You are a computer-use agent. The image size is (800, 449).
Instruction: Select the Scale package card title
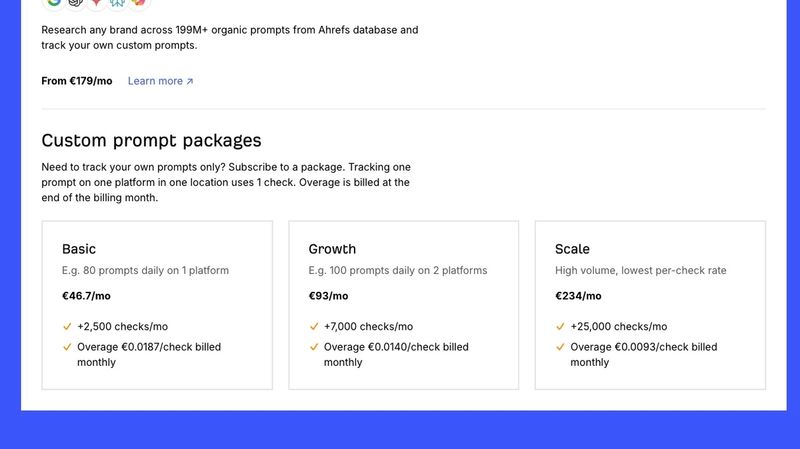[572, 249]
